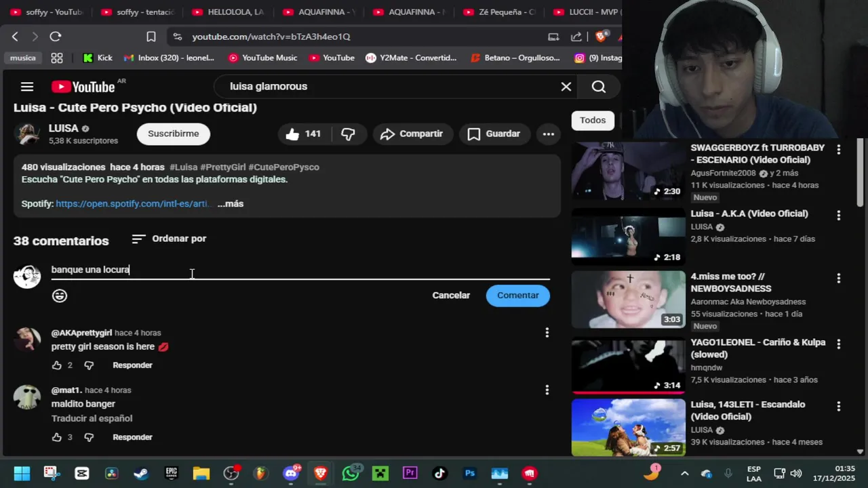Reload the page
The width and height of the screenshot is (868, 488).
[x=56, y=37]
